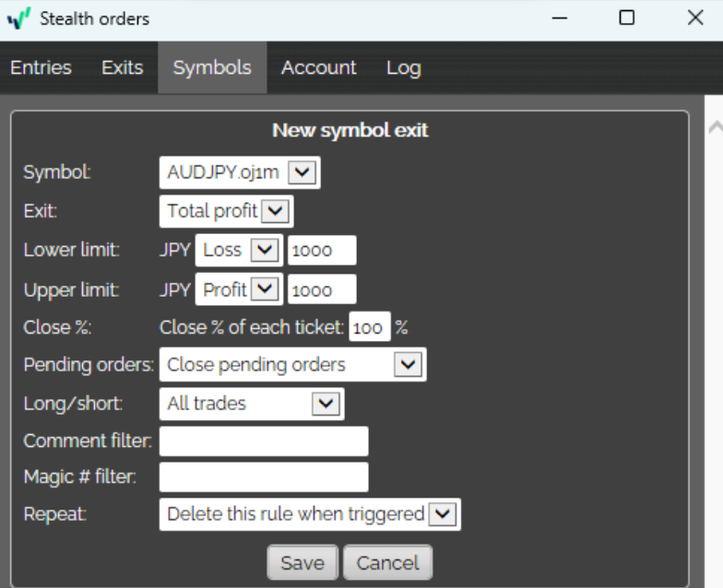Open the Upper limit Profit dropdown
Viewport: 723px width, 588px height.
(239, 289)
